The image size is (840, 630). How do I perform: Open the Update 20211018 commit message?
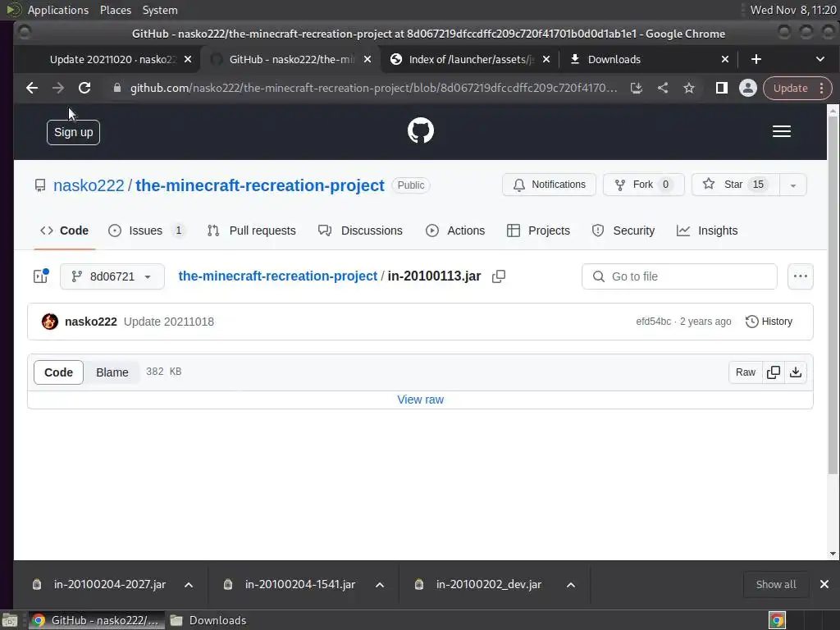pos(169,322)
